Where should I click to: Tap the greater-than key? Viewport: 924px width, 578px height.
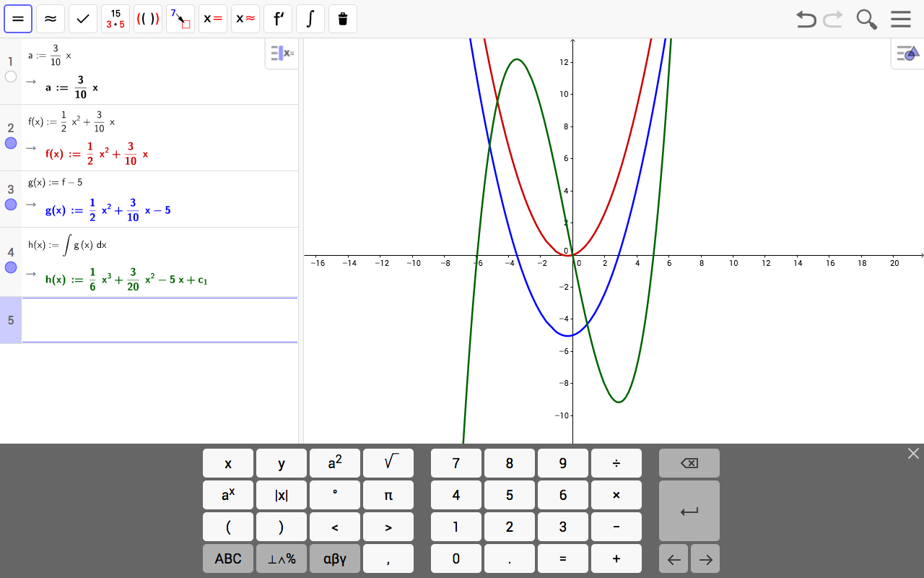tap(388, 527)
